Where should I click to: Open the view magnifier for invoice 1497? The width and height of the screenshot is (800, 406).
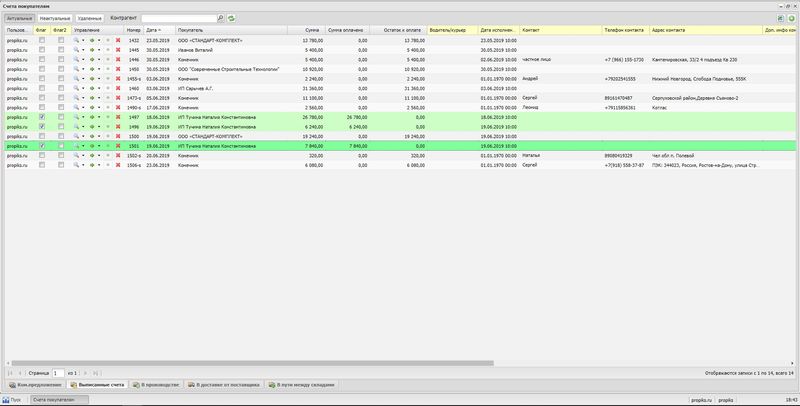point(77,117)
